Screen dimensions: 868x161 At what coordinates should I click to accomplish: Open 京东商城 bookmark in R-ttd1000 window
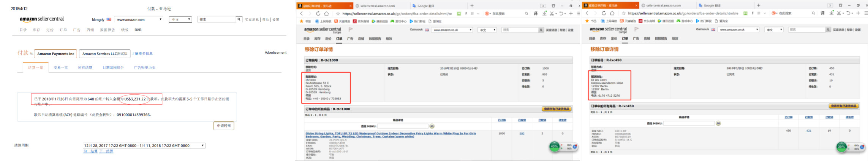[361, 21]
